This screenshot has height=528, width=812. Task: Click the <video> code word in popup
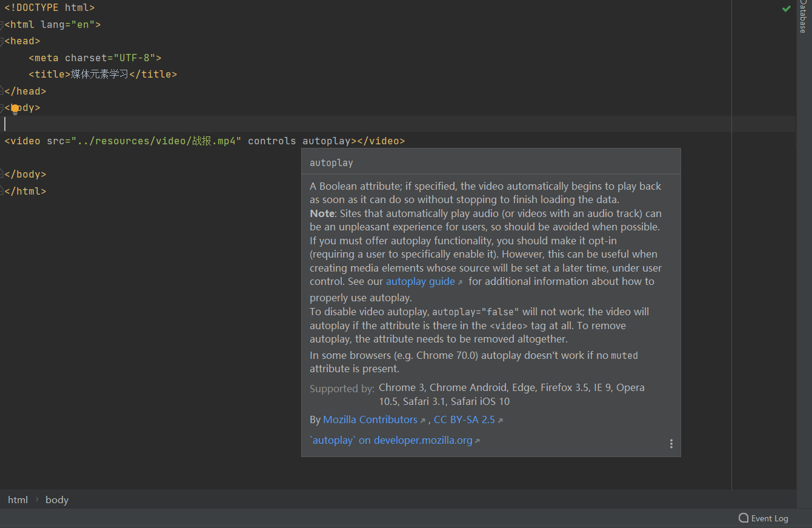509,326
